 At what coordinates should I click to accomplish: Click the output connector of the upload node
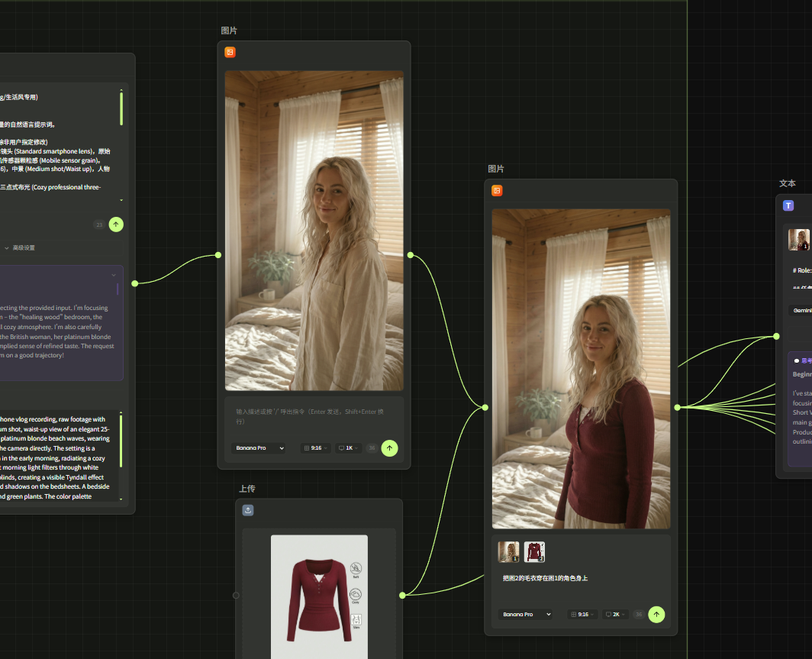coord(402,595)
